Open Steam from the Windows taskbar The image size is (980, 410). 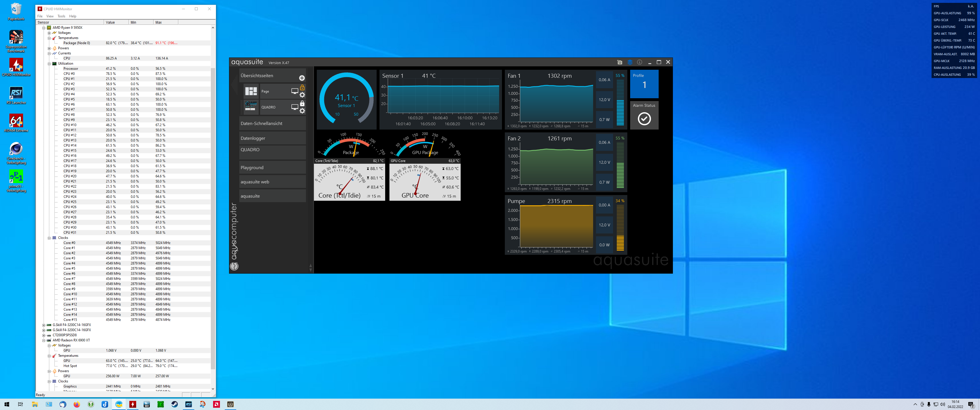click(175, 404)
